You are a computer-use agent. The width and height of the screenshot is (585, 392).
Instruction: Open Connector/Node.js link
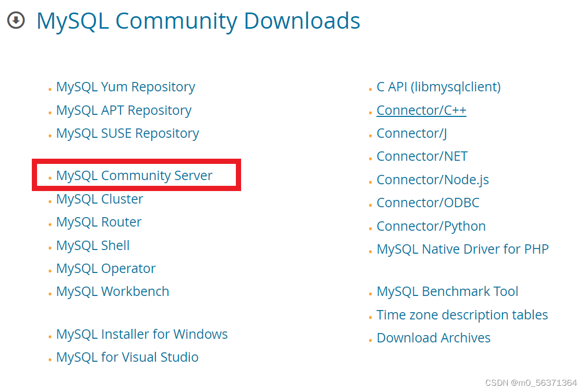(x=433, y=180)
